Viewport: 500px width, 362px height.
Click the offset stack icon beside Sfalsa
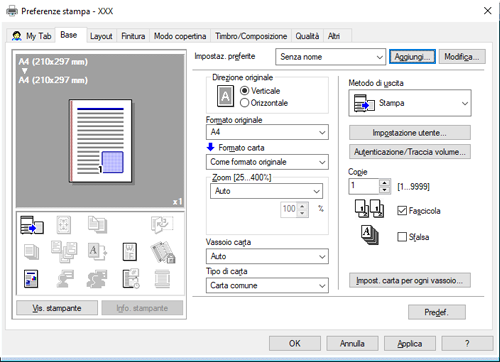[x=369, y=235]
